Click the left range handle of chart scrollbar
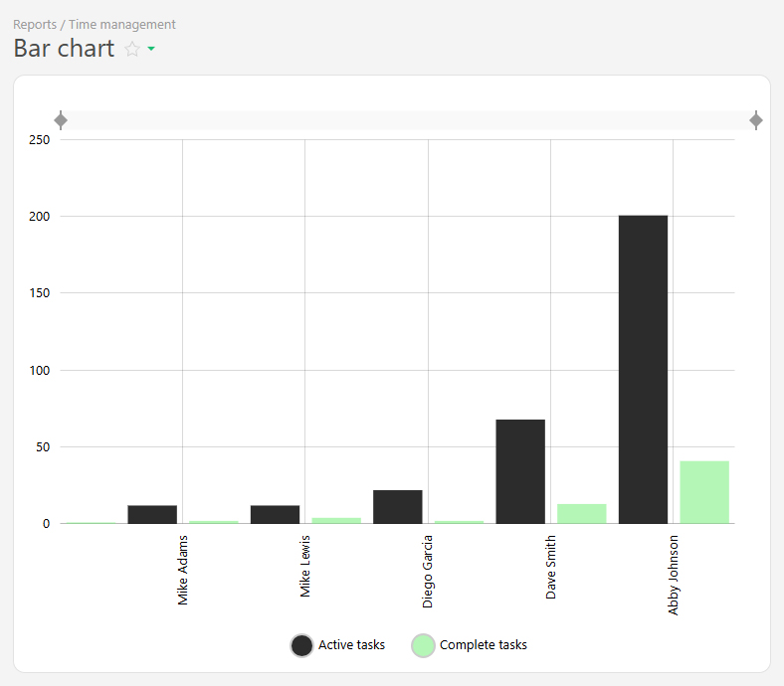The image size is (784, 686). pos(61,120)
